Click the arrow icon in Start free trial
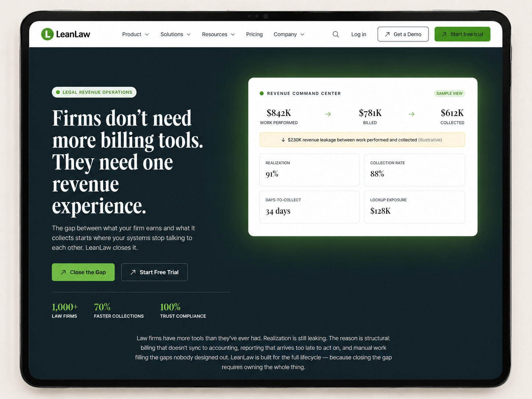This screenshot has height=399, width=532. coord(444,34)
